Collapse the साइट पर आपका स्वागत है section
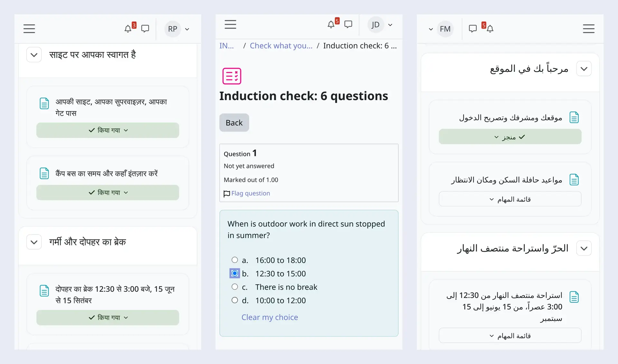This screenshot has width=618, height=364. coord(34,55)
